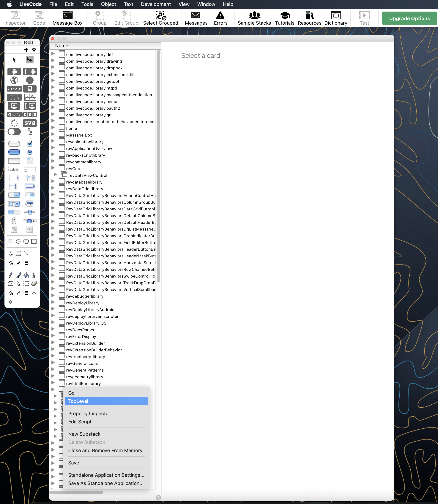The width and height of the screenshot is (438, 504).
Task: Expand revDataGridLibrary stack
Action: click(x=53, y=188)
